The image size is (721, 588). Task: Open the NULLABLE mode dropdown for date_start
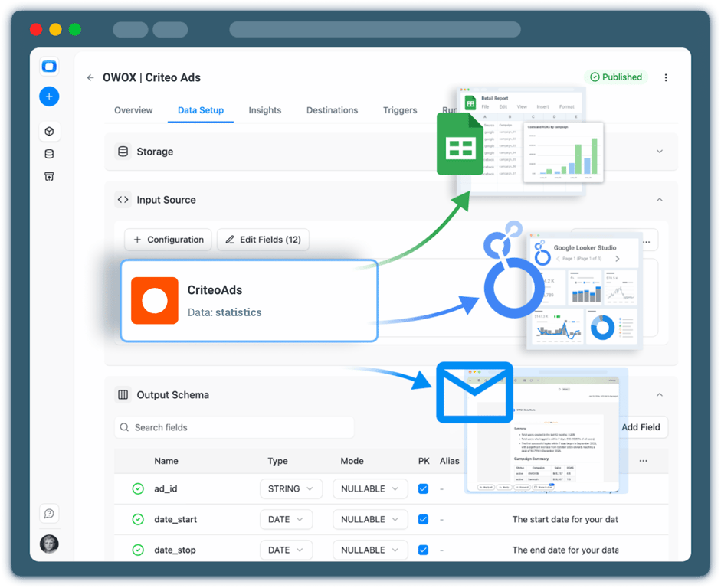[370, 519]
